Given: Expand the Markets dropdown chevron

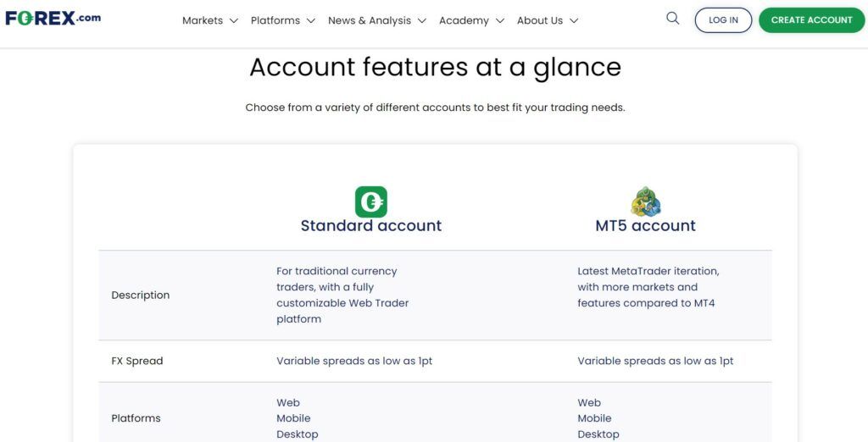Looking at the screenshot, I should 234,20.
